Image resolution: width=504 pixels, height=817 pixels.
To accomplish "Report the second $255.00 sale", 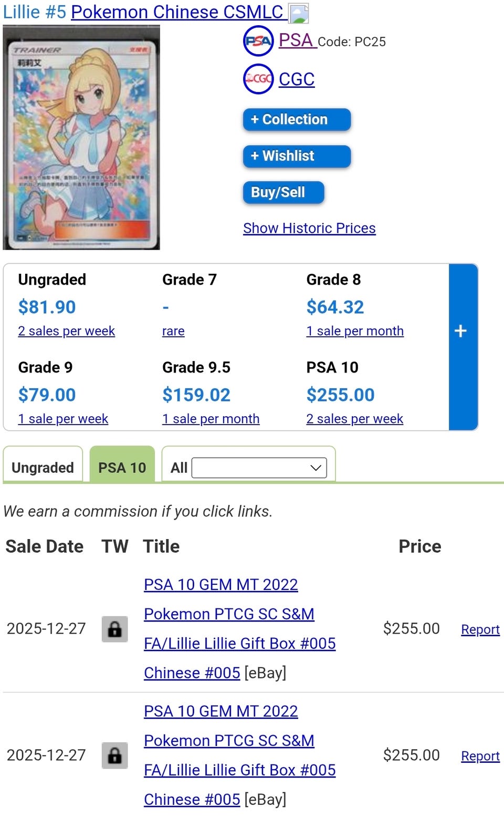I will click(x=480, y=756).
